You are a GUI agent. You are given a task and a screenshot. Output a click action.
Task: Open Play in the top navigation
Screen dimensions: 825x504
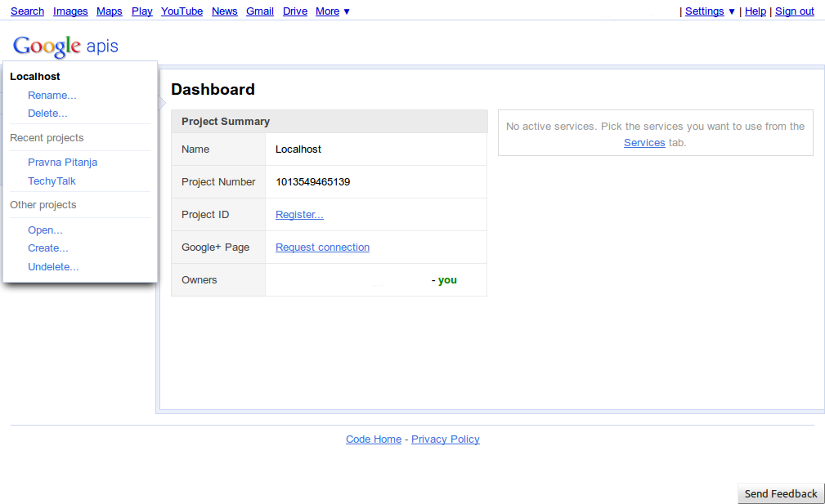142,11
